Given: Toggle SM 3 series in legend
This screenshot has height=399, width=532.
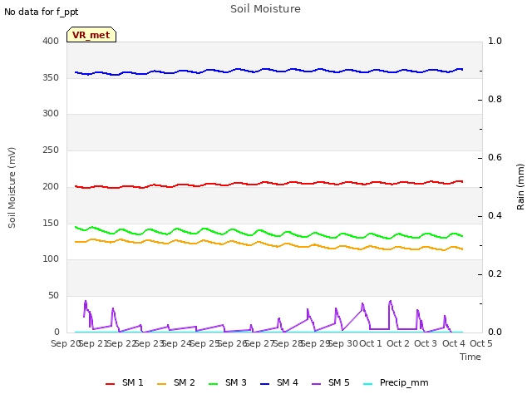Looking at the screenshot, I should point(228,382).
